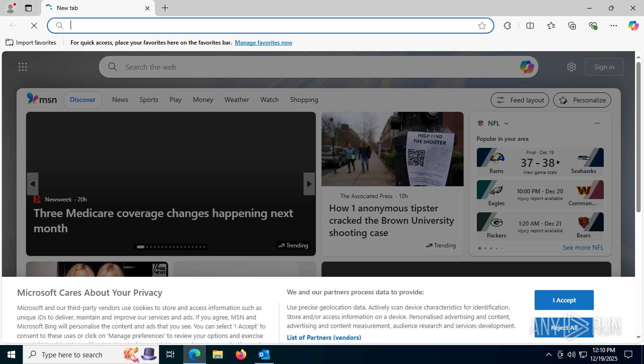This screenshot has height=364, width=644.
Task: Open page settings gear
Action: (572, 67)
